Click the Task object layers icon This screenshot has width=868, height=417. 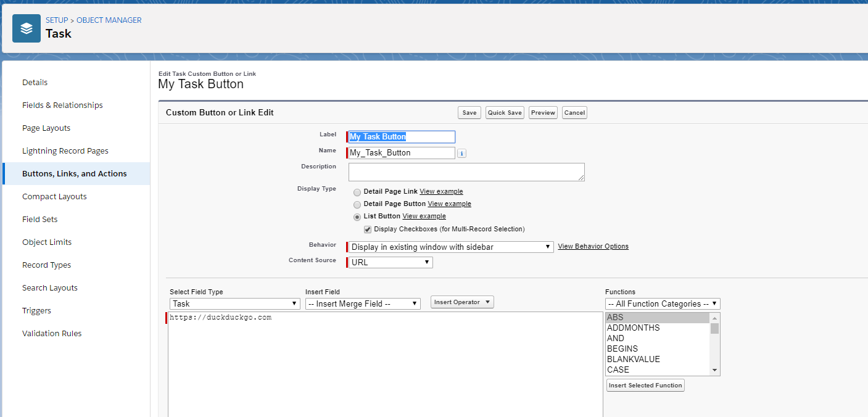27,28
